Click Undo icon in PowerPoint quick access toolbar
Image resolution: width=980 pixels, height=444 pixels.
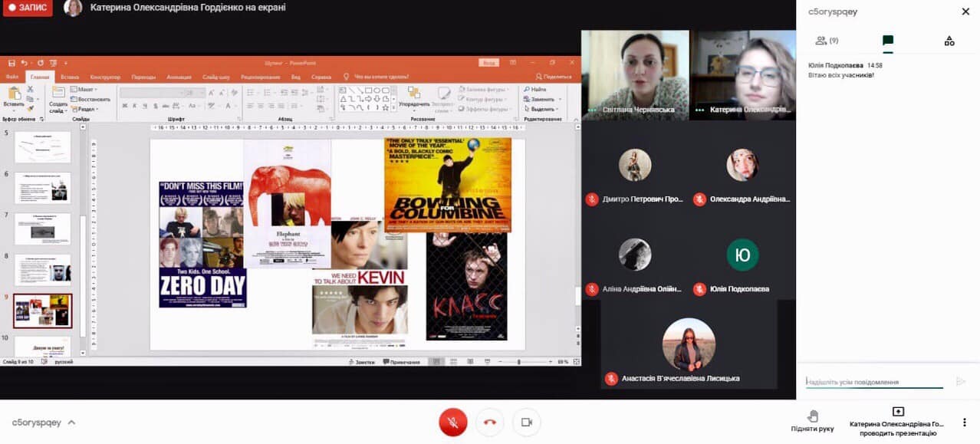pos(25,63)
